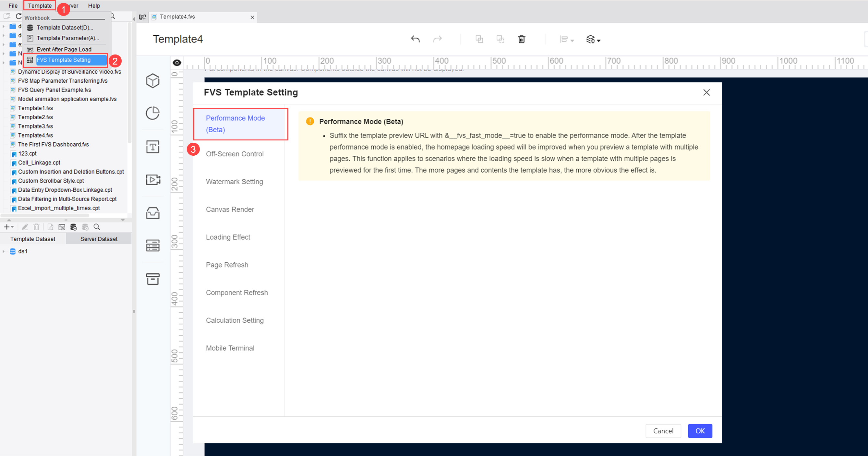Select Cell_Linkage.cpt in file tree
The height and width of the screenshot is (456, 868).
pyautogui.click(x=39, y=163)
